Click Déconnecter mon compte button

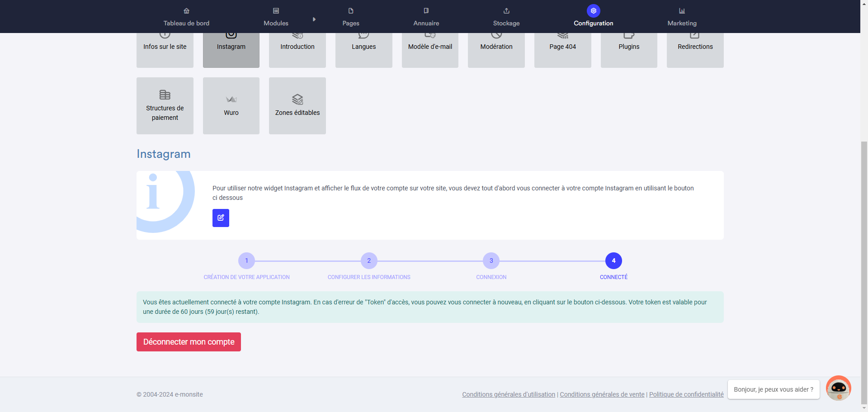(x=189, y=342)
